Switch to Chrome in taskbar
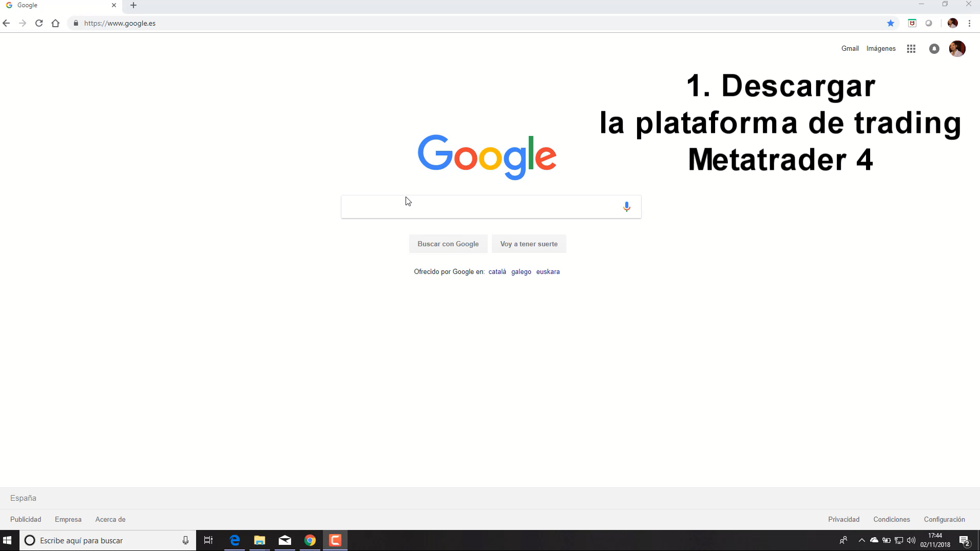The image size is (980, 551). [x=310, y=540]
